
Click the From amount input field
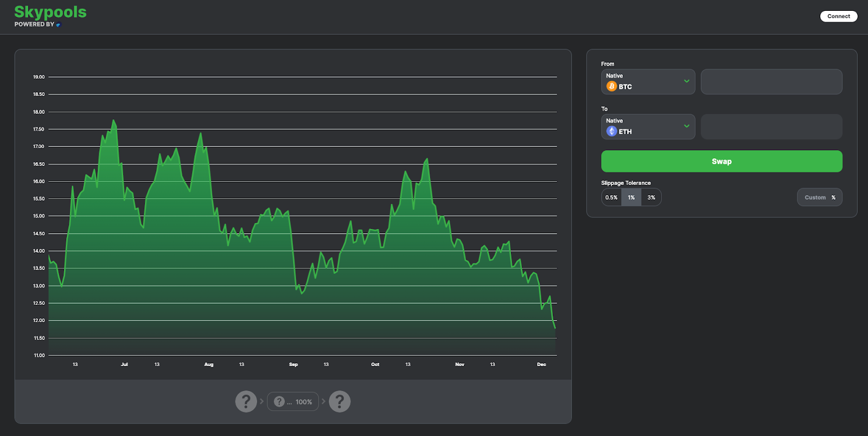(771, 82)
